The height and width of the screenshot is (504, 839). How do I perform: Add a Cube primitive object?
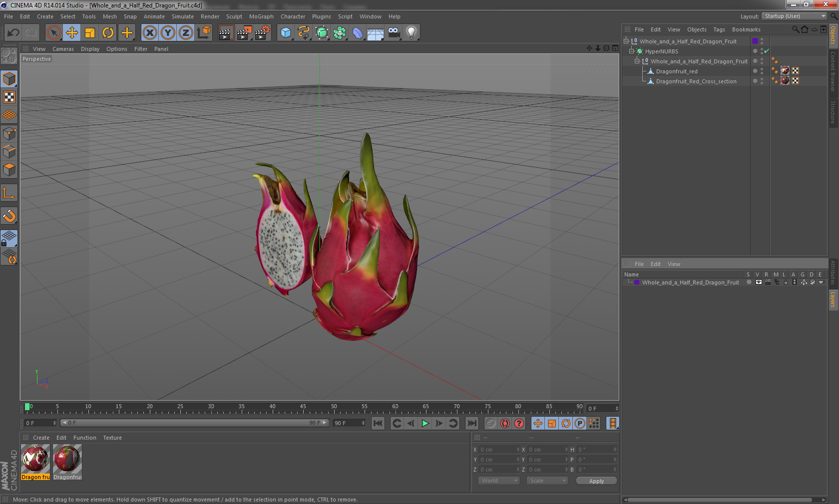coord(286,33)
